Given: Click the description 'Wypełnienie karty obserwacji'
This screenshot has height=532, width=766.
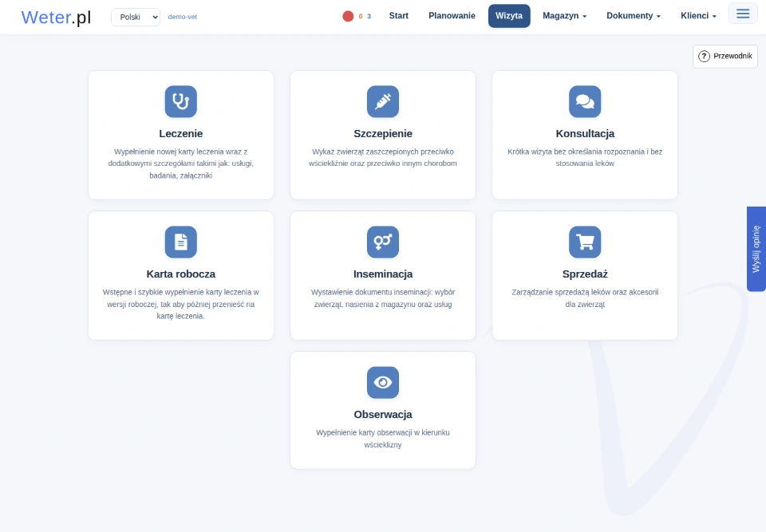Looking at the screenshot, I should click(x=383, y=439).
